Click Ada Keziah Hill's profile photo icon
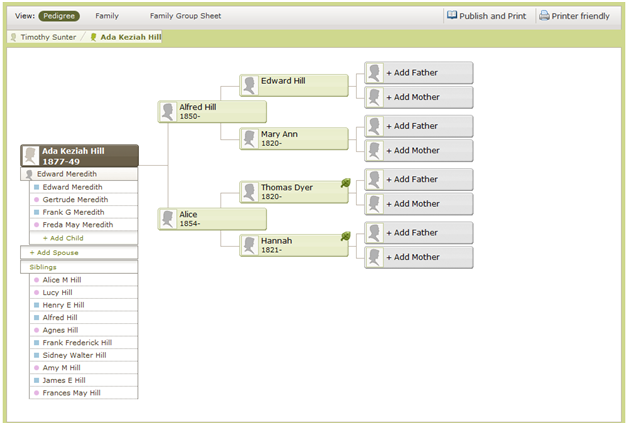This screenshot has width=628, height=425. [x=31, y=155]
